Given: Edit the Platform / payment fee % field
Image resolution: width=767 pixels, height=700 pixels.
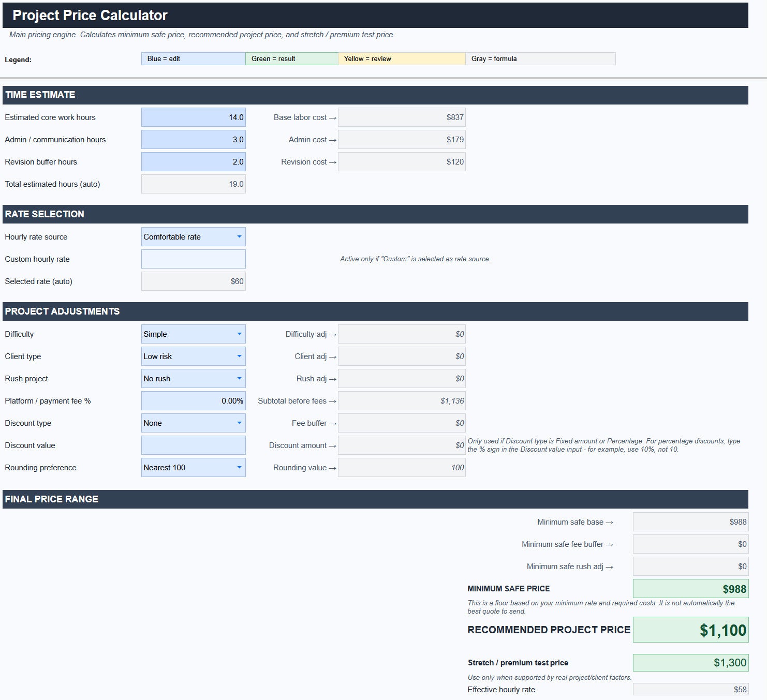Looking at the screenshot, I should click(x=193, y=401).
